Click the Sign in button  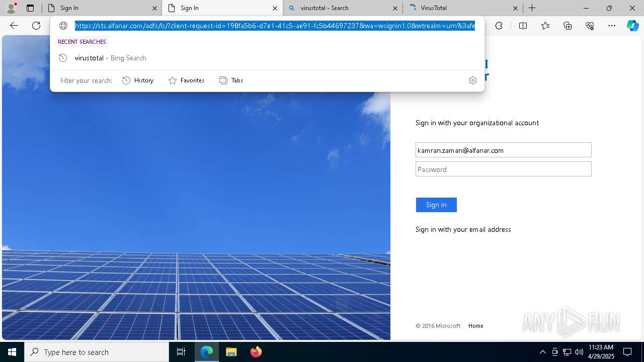pyautogui.click(x=436, y=205)
